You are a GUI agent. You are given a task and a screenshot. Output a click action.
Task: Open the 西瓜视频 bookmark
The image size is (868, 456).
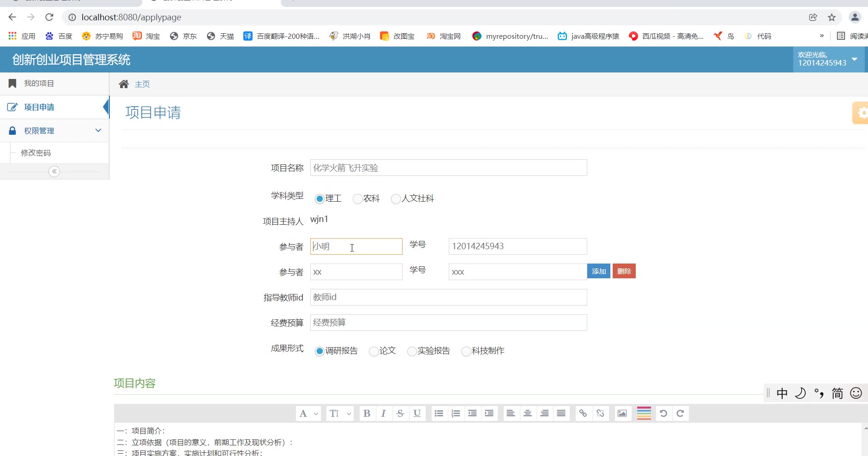pos(667,36)
